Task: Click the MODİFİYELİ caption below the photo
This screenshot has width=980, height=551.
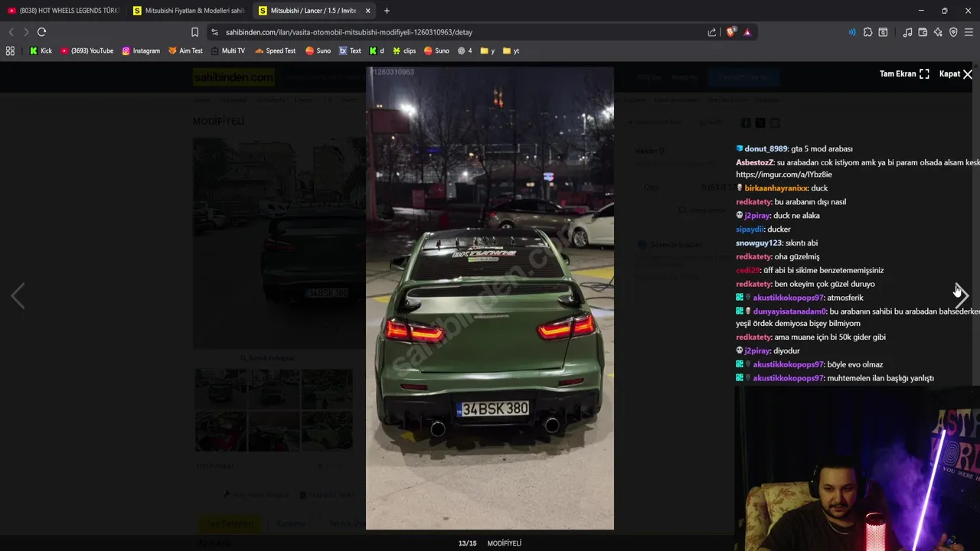Action: tap(505, 543)
